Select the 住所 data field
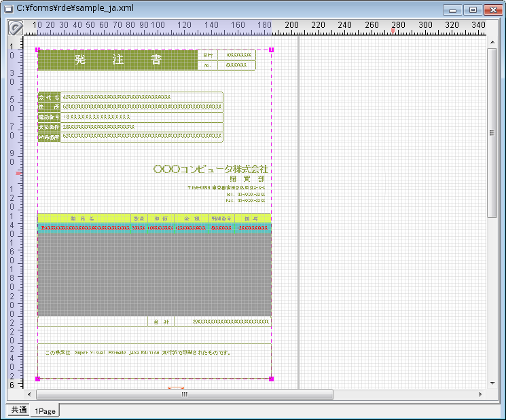Viewport: 506px width, 420px height. (142, 107)
